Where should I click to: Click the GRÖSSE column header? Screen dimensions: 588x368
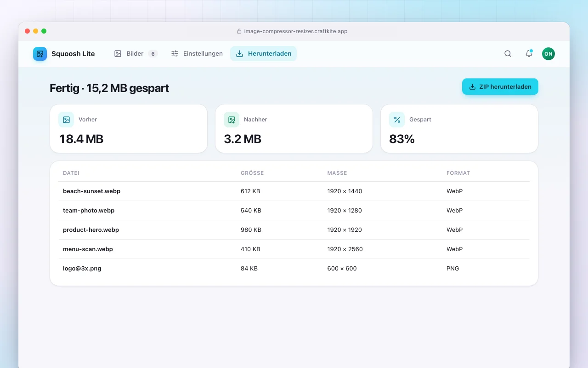point(252,173)
